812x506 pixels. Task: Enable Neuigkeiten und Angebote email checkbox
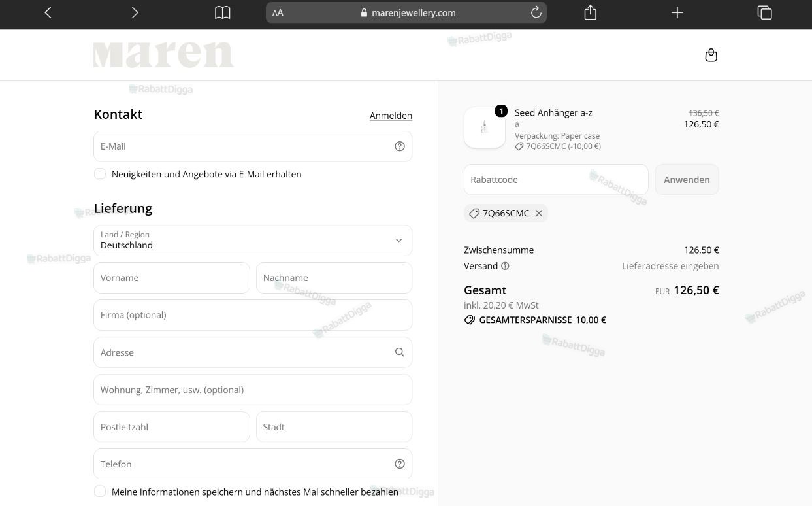click(x=100, y=174)
